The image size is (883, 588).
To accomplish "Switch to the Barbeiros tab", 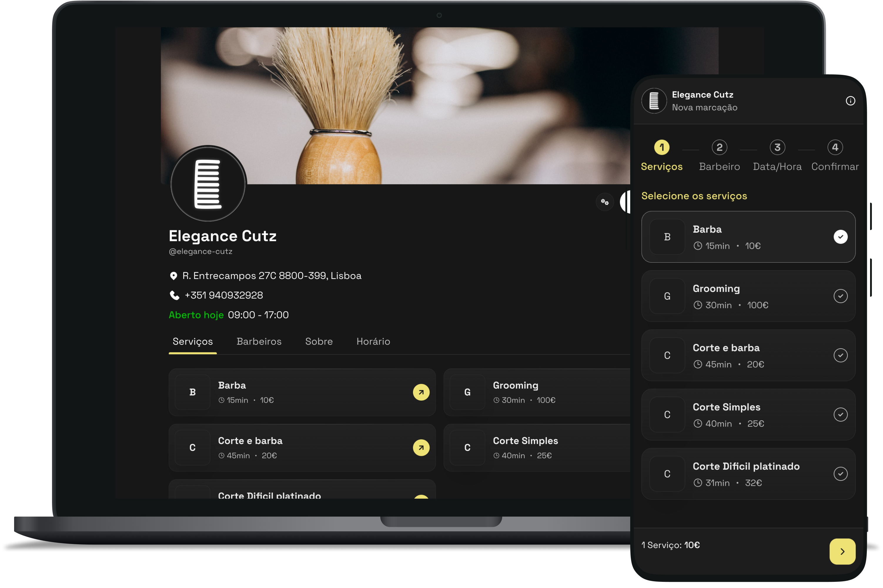I will (259, 342).
